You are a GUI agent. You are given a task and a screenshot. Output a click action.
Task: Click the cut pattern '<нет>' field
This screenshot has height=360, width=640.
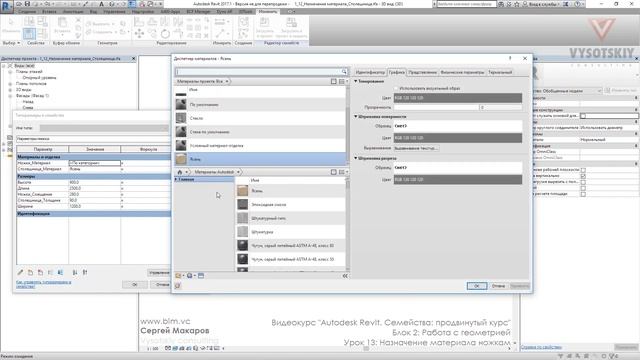point(458,168)
